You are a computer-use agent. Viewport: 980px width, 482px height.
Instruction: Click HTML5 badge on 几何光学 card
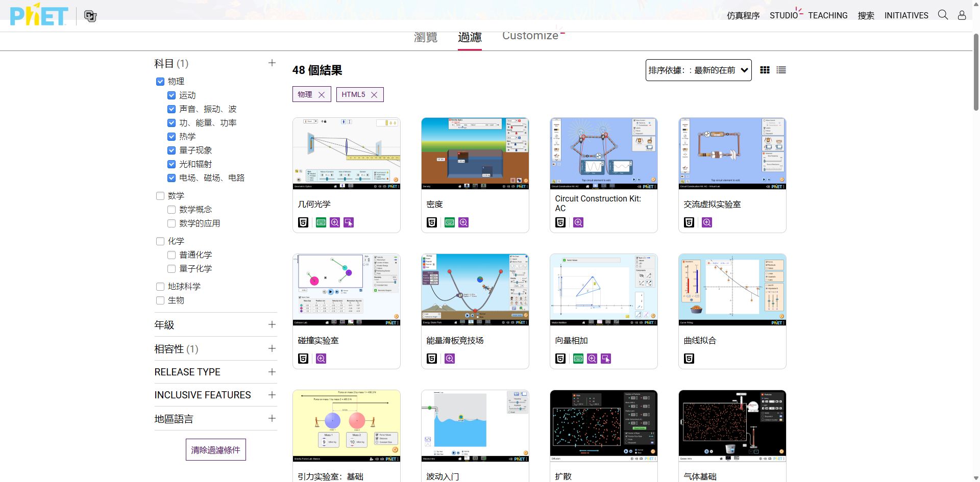coord(303,222)
